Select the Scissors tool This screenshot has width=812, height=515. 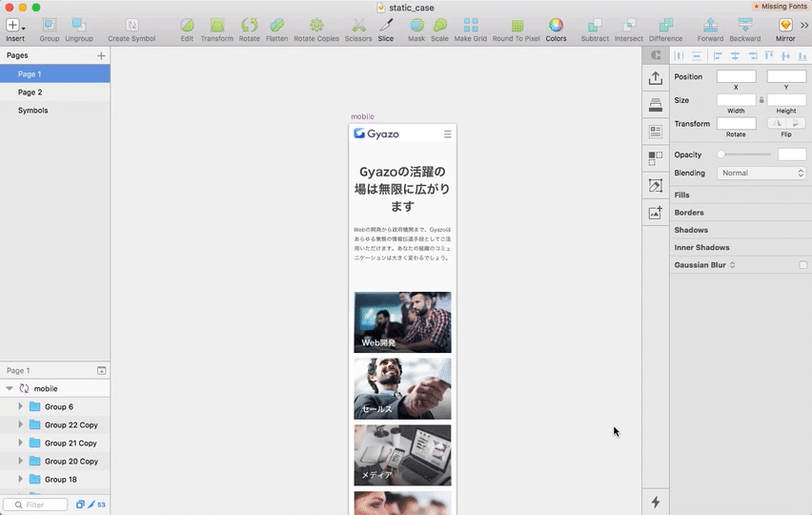point(358,31)
